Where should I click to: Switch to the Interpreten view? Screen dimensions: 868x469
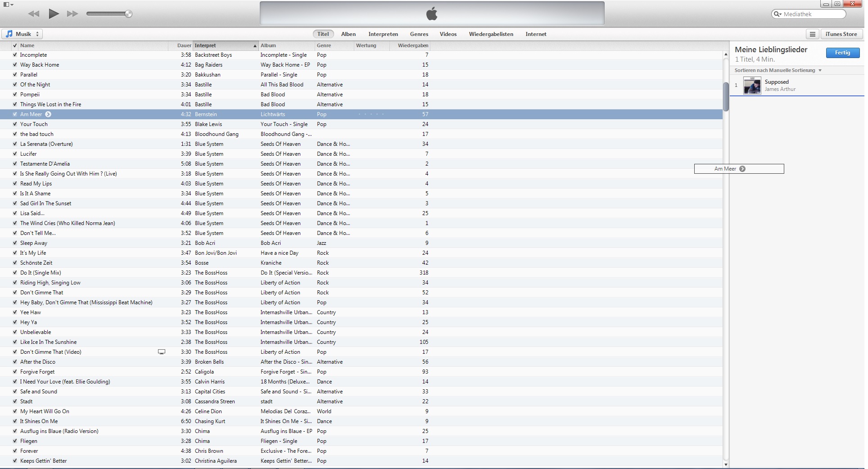point(383,34)
